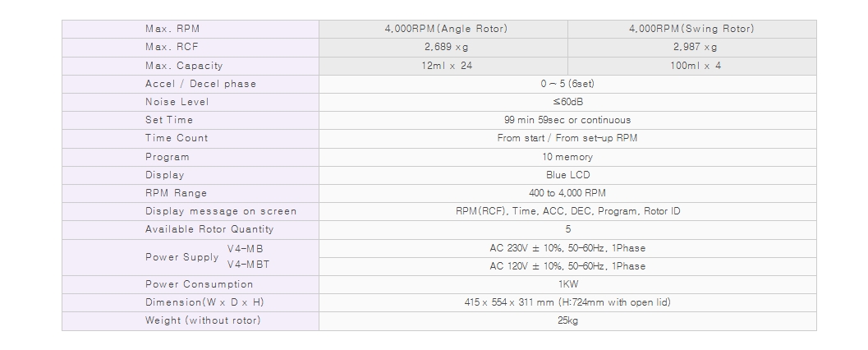
Task: Click the Available Rotor Quantity label
Action: 209,229
